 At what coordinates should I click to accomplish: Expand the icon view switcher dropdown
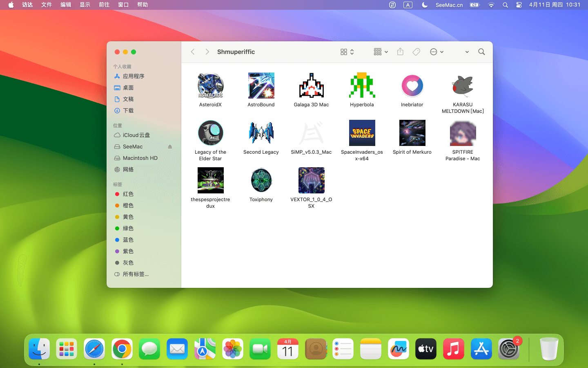pyautogui.click(x=347, y=52)
